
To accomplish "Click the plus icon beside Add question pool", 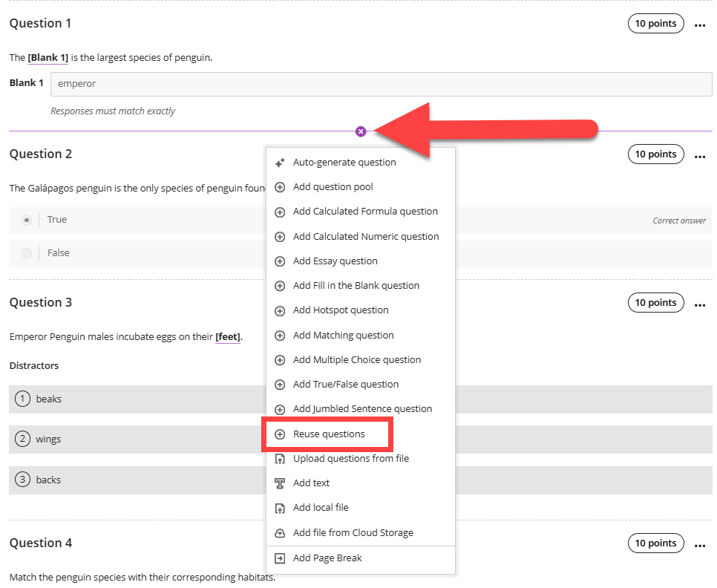I will (x=280, y=187).
